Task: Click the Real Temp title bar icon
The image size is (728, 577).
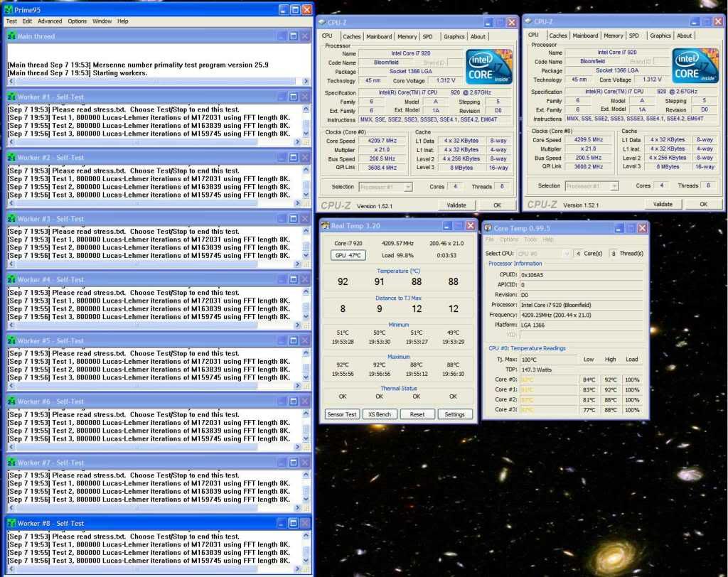Action: tap(326, 225)
